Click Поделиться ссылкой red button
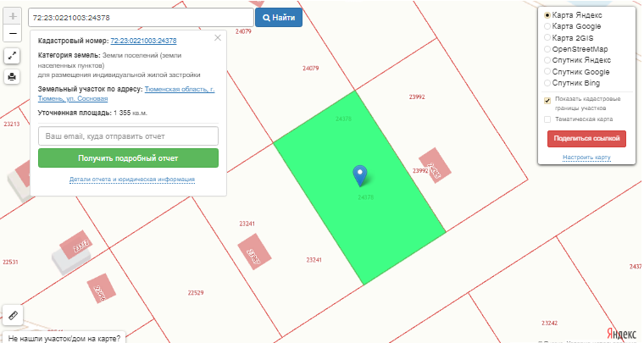Viewport: 644px width, 343px height. [x=586, y=139]
